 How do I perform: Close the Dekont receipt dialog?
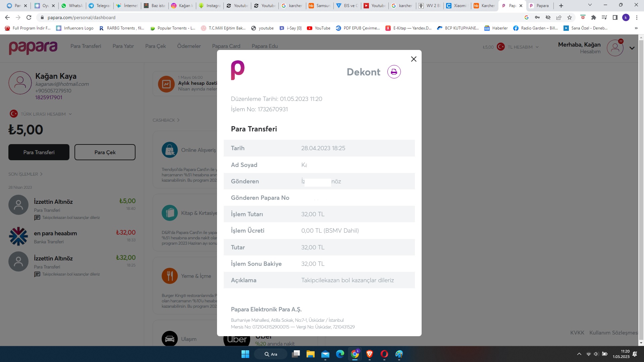414,59
